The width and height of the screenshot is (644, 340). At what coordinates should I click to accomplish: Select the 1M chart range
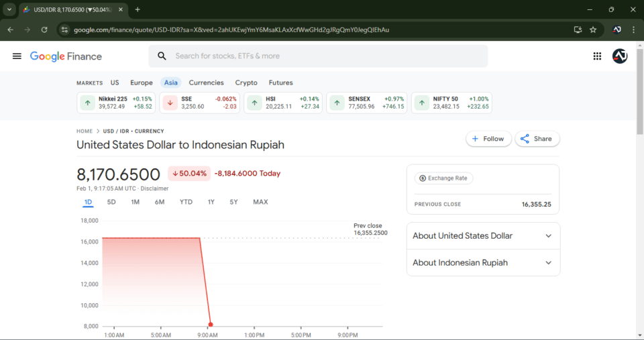135,202
